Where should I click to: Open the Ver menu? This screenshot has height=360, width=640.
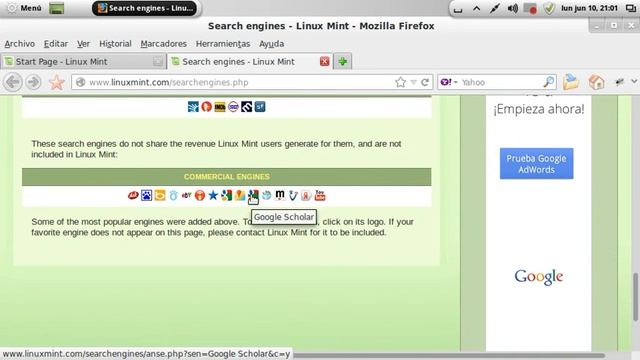click(x=83, y=44)
